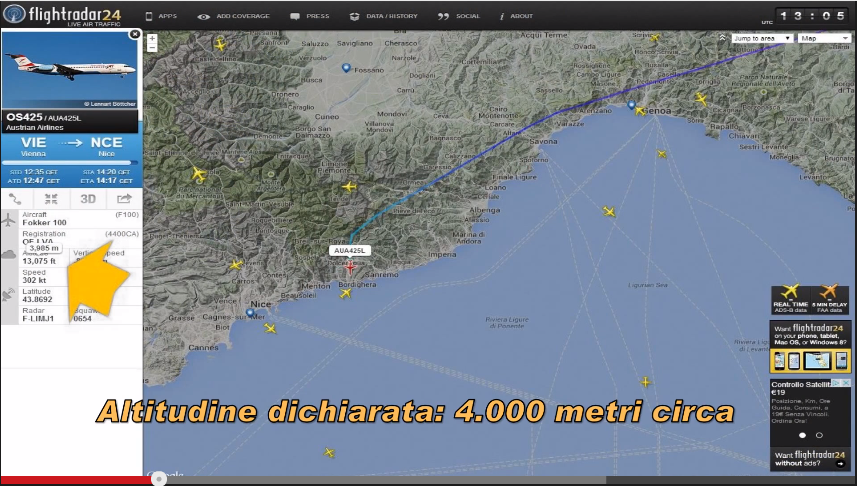Screen dimensions: 857x486
Task: Click the 0654 squawk value
Action: click(83, 319)
